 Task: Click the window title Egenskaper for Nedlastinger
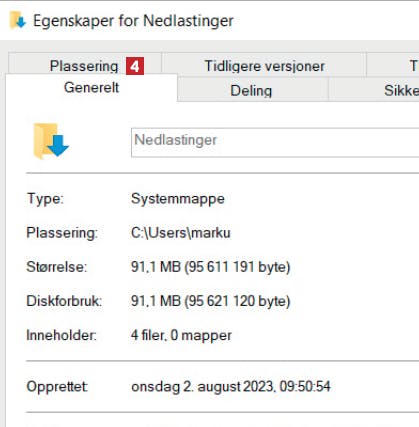133,21
